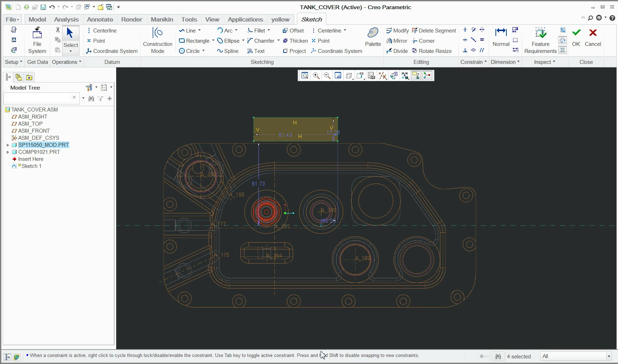This screenshot has height=364, width=618.
Task: Open the sketcher Palette
Action: pyautogui.click(x=373, y=37)
